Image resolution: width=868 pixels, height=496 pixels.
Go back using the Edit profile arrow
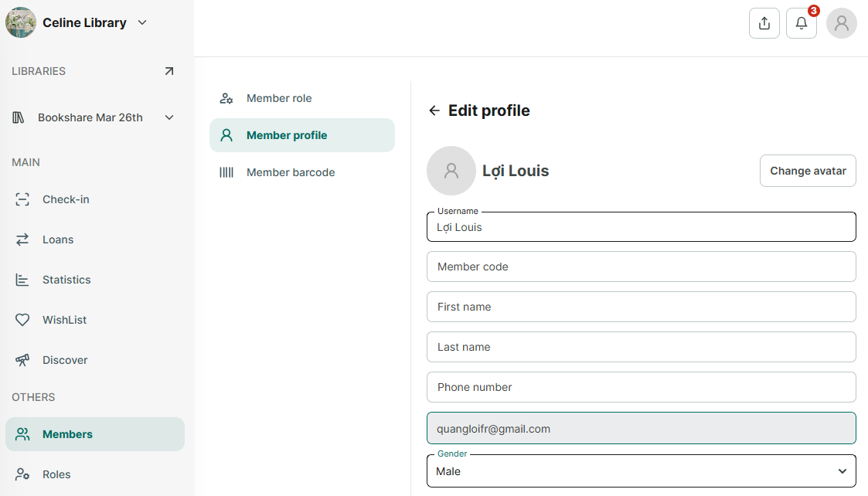coord(434,110)
